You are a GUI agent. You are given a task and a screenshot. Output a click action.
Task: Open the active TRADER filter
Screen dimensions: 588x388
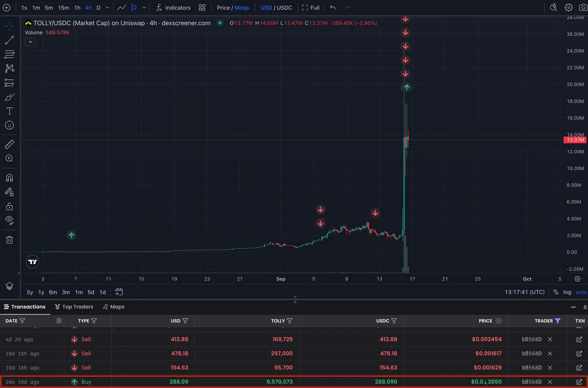pos(558,320)
